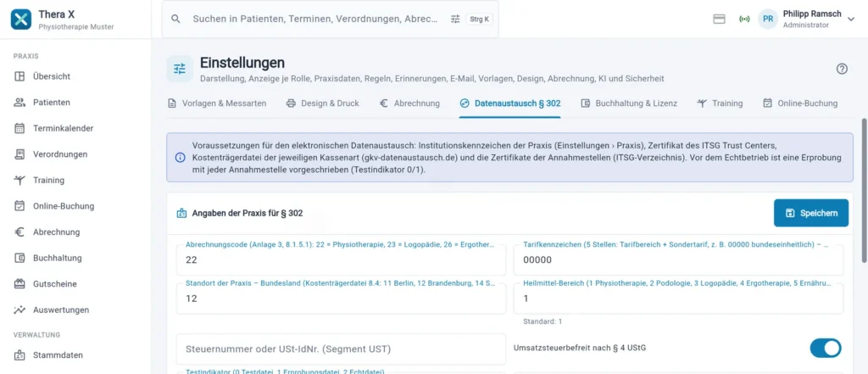Image resolution: width=868 pixels, height=374 pixels.
Task: Click the Philipp Ramsch name text
Action: [812, 14]
